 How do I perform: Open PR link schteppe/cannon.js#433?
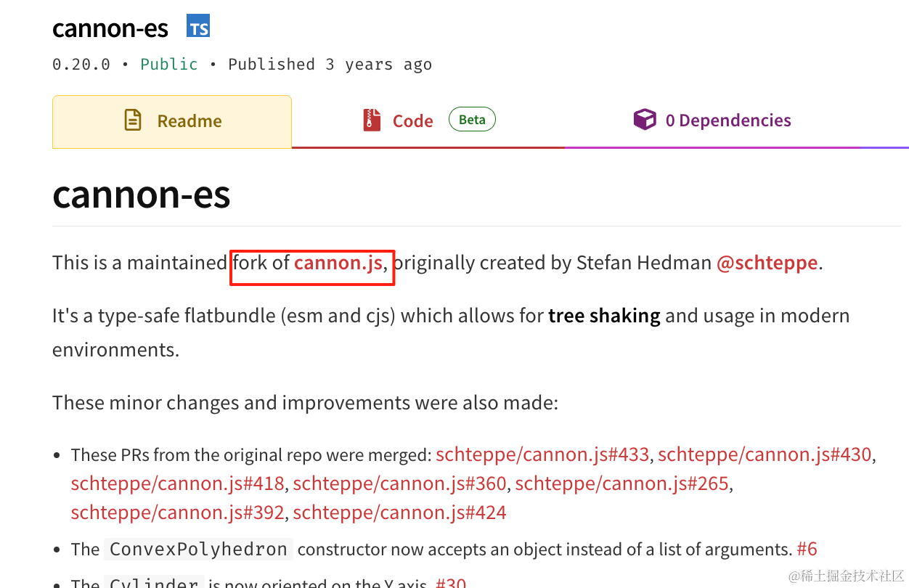pos(542,454)
